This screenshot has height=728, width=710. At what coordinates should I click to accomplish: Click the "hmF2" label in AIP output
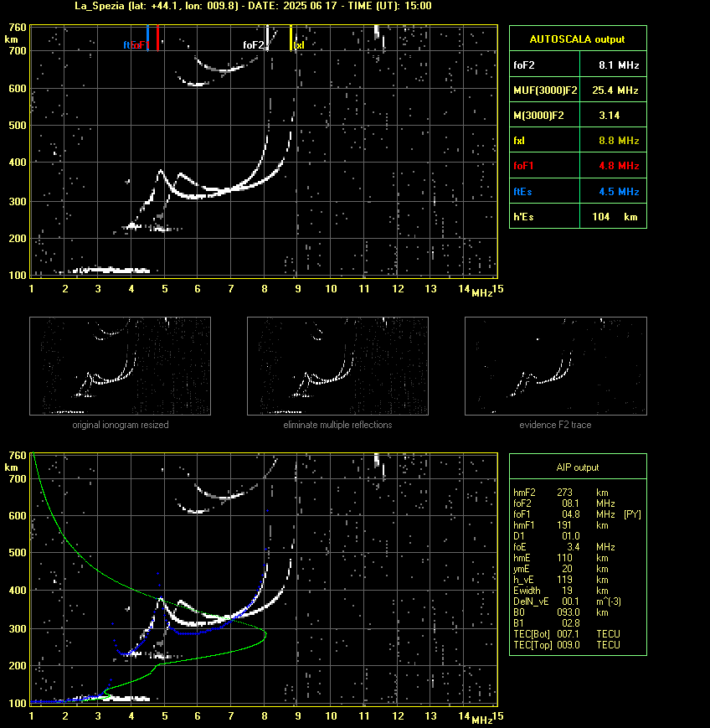coord(524,493)
